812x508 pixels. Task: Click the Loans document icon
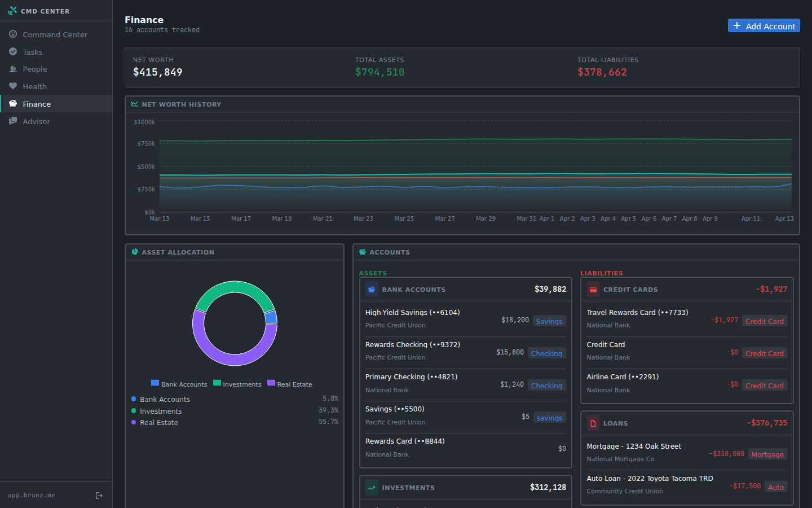click(593, 423)
